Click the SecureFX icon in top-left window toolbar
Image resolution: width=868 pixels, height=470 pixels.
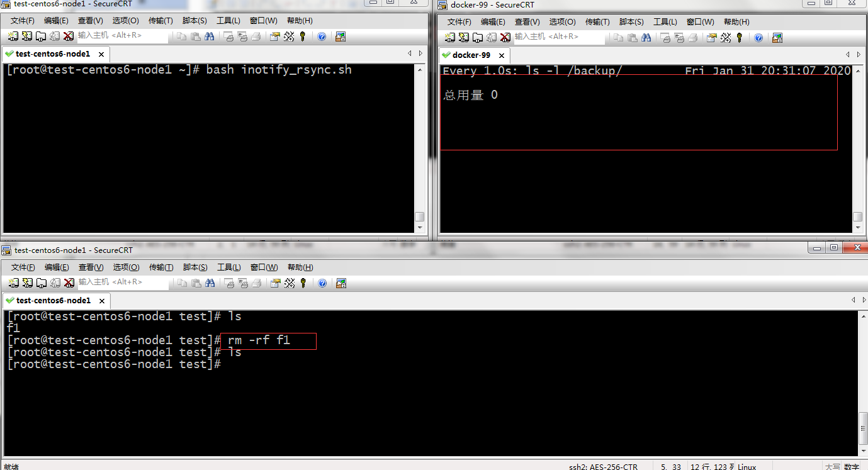pyautogui.click(x=340, y=36)
